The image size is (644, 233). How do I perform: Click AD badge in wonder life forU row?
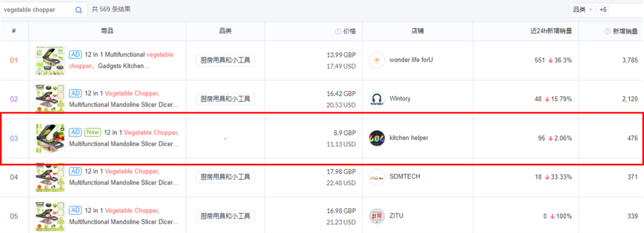75,54
